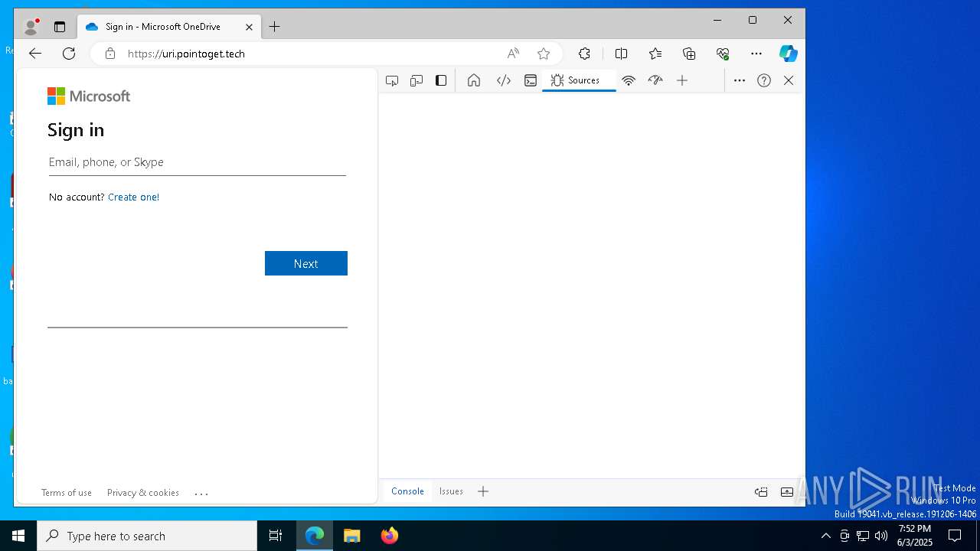The height and width of the screenshot is (551, 980).
Task: Click the Email, phone, or Skype field
Action: tap(198, 162)
